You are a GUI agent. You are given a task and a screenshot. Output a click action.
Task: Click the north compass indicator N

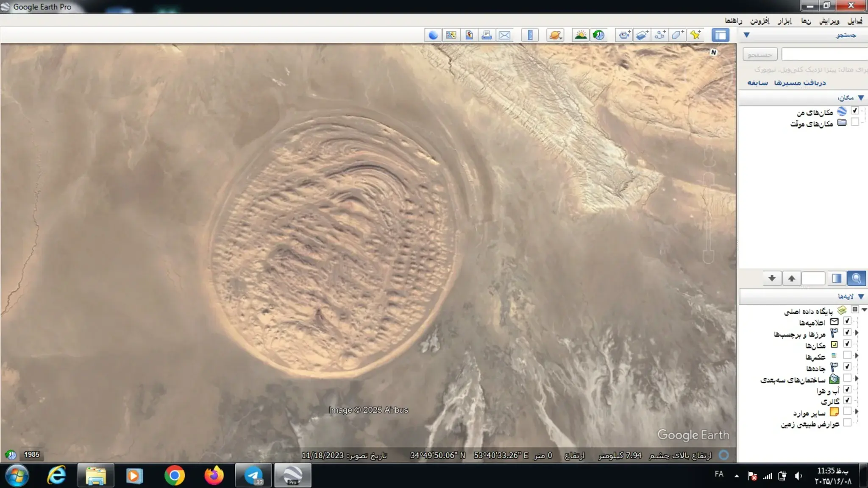(714, 52)
